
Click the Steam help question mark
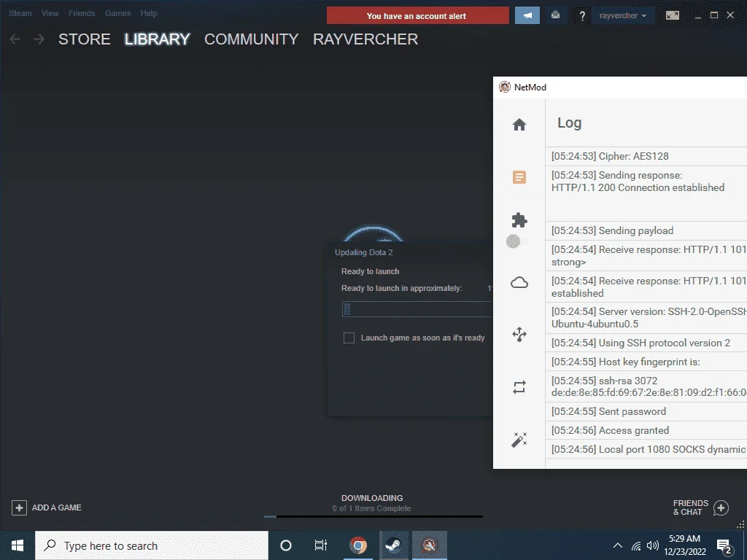coord(582,16)
